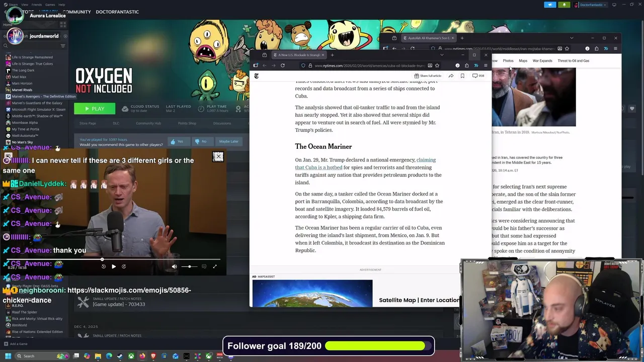644x362 pixels.
Task: Open hamburger menu in back Iran article window
Action: [x=615, y=49]
